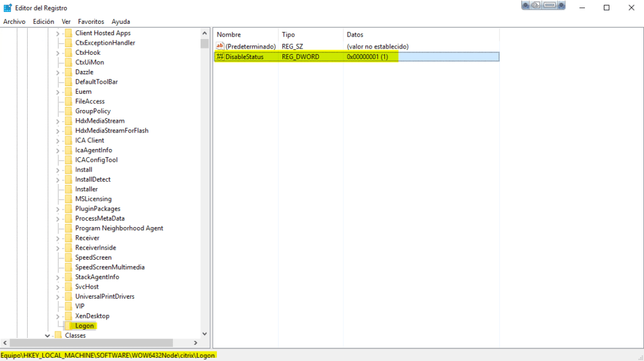The height and width of the screenshot is (361, 644).
Task: Click the SpeedScreen folder icon
Action: pos(69,257)
